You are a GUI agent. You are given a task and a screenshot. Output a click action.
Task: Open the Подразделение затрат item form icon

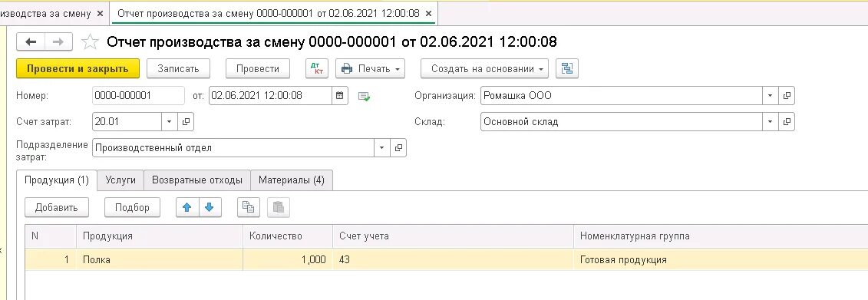tap(398, 148)
